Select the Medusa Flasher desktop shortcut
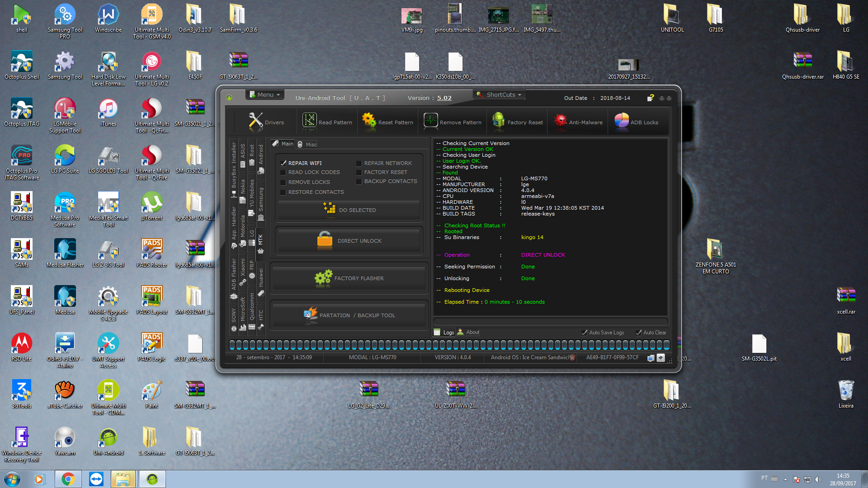This screenshot has height=488, width=868. pyautogui.click(x=65, y=254)
